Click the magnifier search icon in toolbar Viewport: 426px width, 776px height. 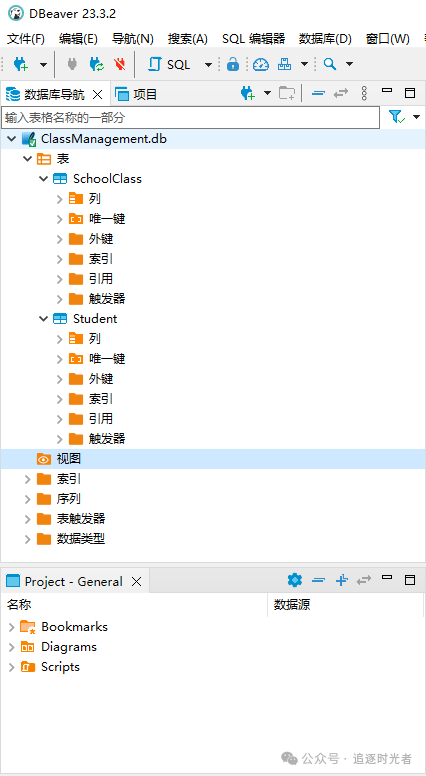(330, 64)
